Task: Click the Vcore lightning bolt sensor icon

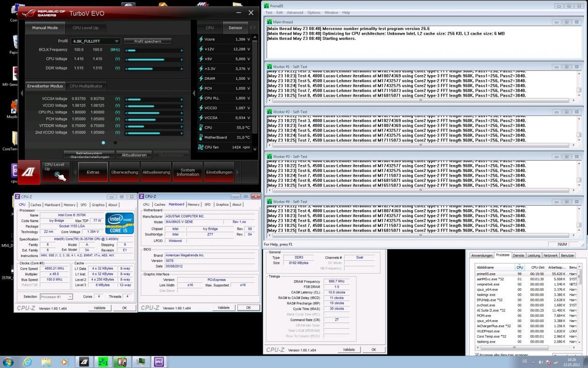Action: 201,39
